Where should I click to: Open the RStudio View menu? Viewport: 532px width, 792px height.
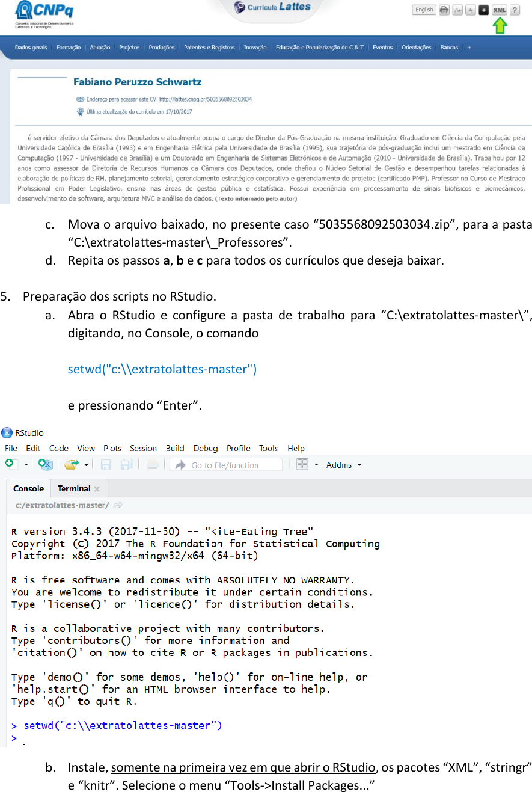pos(86,448)
